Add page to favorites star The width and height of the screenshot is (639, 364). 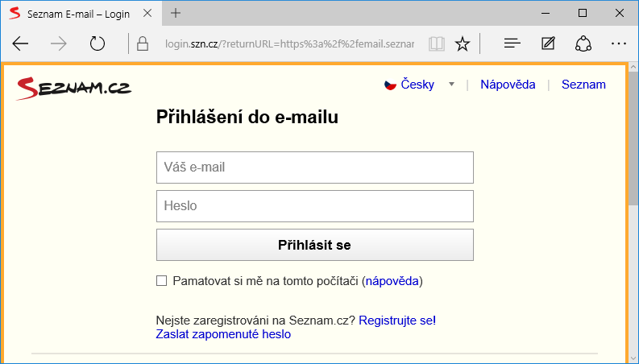point(463,43)
